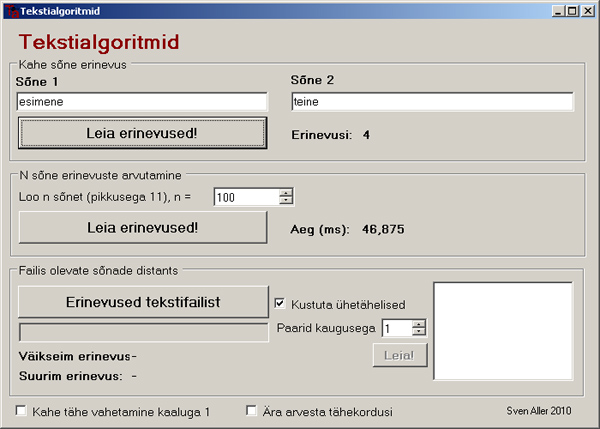The width and height of the screenshot is (600, 429).
Task: Close the Tekstialgoritmid window
Action: (x=588, y=10)
